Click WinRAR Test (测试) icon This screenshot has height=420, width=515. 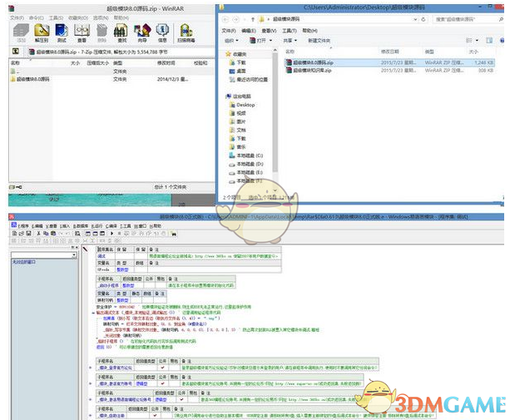pos(62,33)
